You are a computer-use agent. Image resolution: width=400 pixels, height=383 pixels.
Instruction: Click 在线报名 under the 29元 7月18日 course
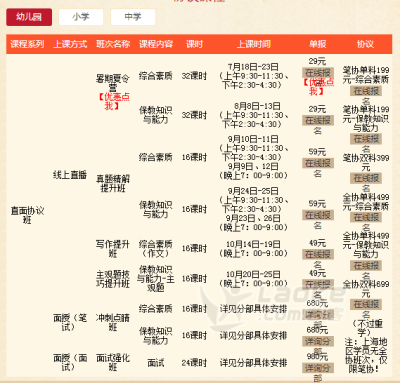click(318, 73)
